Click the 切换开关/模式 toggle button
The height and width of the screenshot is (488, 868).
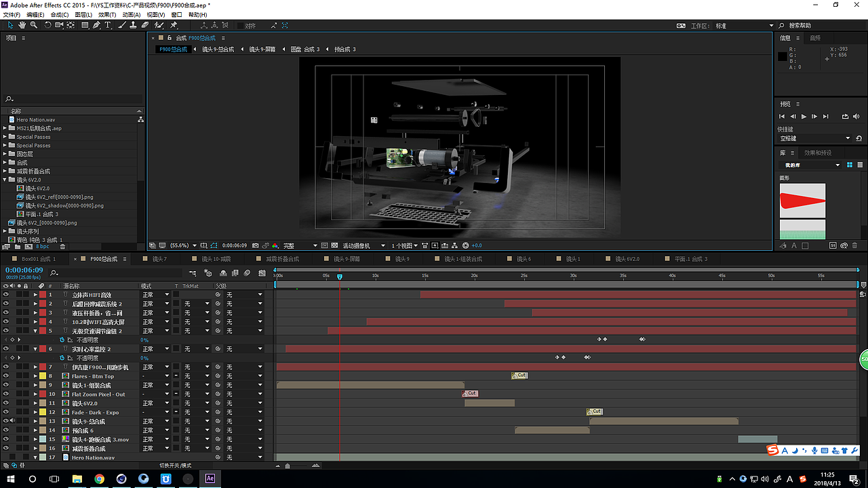(175, 466)
